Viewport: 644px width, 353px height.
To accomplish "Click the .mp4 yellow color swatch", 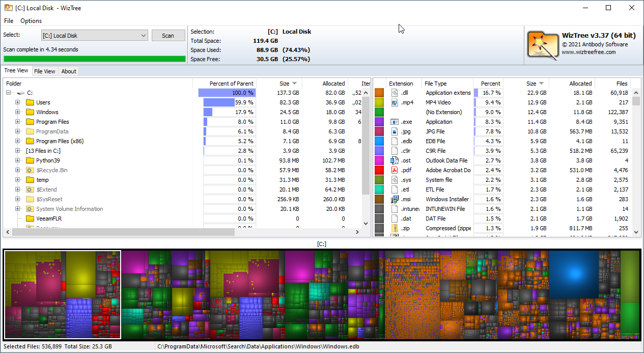I will pyautogui.click(x=379, y=102).
